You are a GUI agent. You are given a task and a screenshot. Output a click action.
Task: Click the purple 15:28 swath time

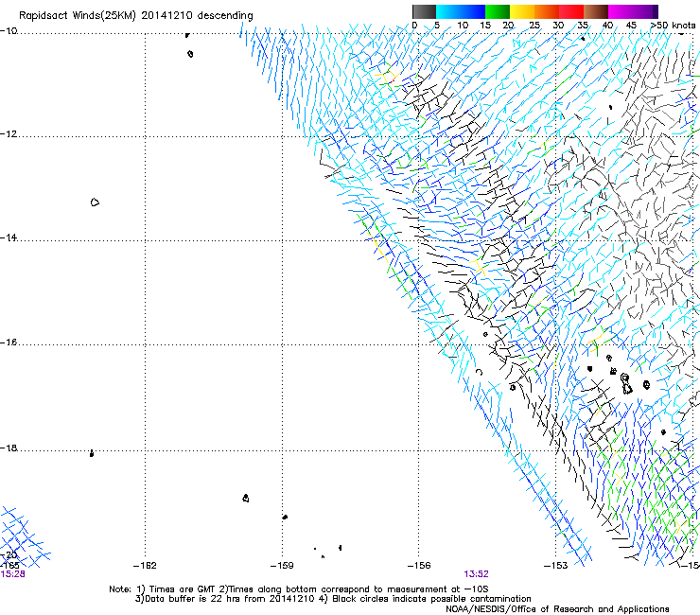coord(12,574)
